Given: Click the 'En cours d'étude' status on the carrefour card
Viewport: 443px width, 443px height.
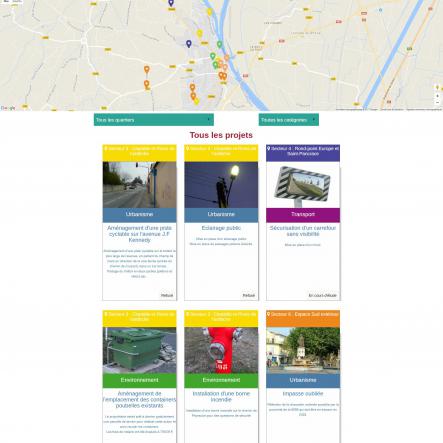Looking at the screenshot, I should pyautogui.click(x=322, y=295).
